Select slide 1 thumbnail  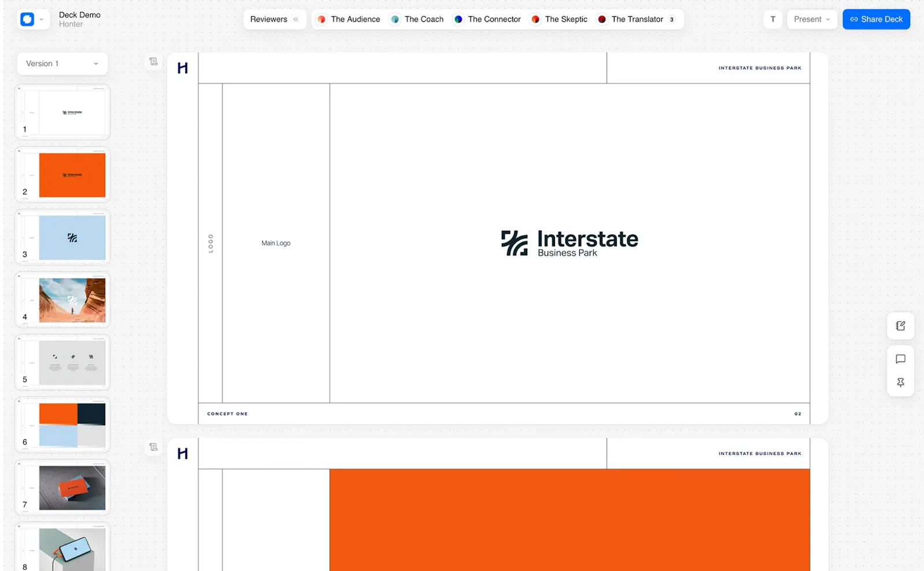(62, 112)
